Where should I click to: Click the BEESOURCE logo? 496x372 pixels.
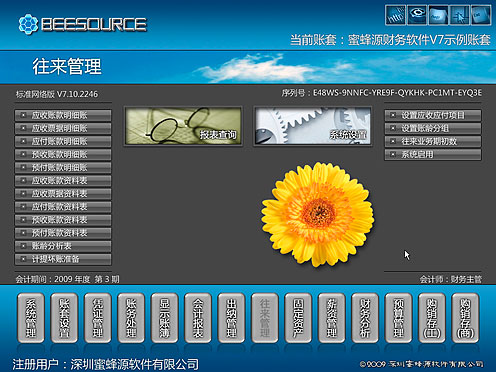pos(82,24)
